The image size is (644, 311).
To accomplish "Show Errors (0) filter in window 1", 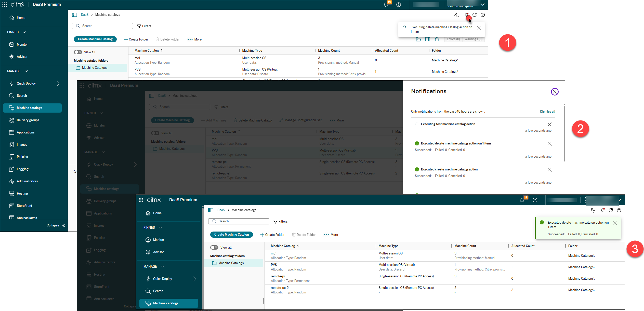I will (453, 39).
